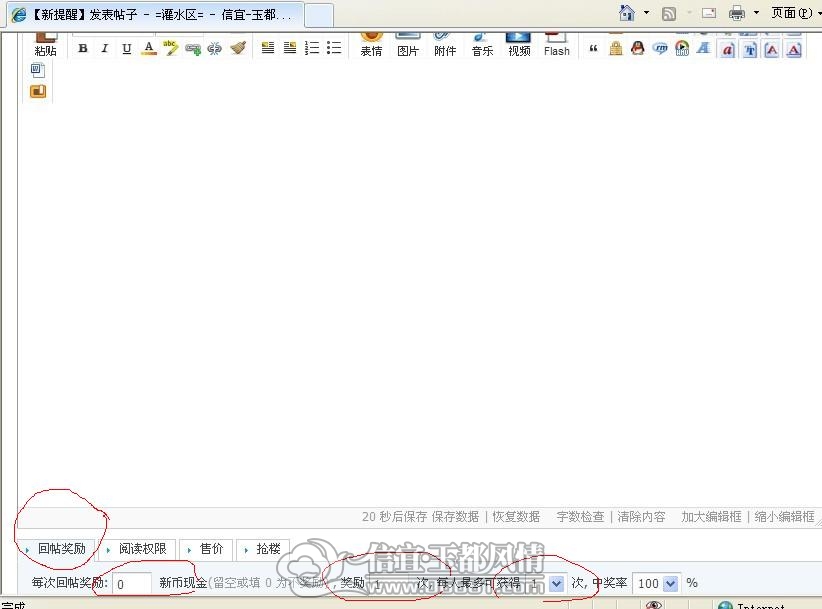Click 加大编辑框 to enlarge editor

tap(711, 517)
